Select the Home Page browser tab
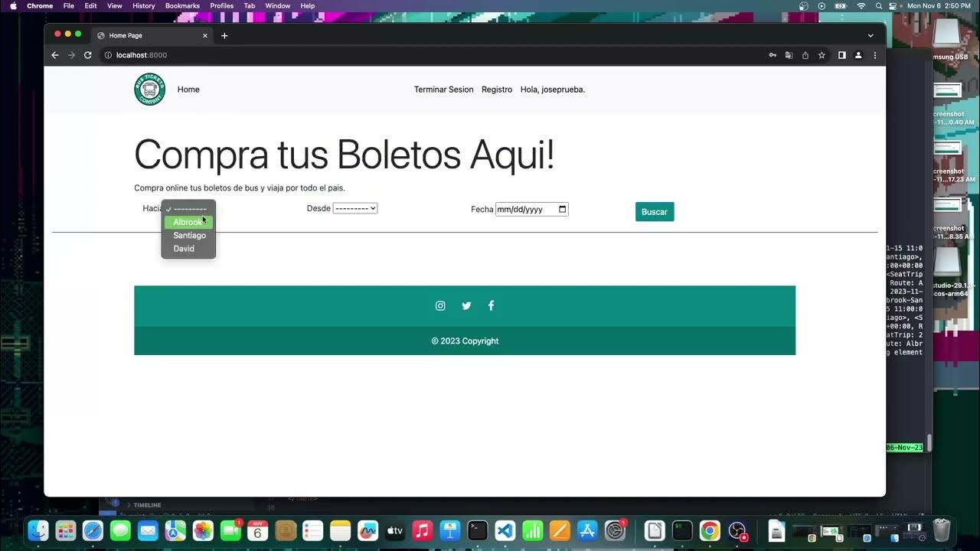This screenshot has width=980, height=551. (x=153, y=35)
